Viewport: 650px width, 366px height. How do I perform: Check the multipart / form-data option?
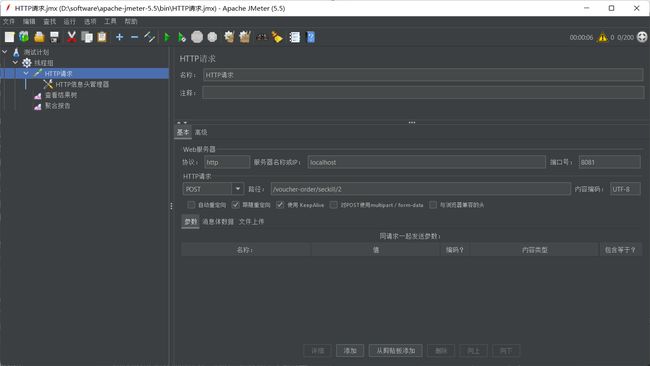(x=333, y=205)
